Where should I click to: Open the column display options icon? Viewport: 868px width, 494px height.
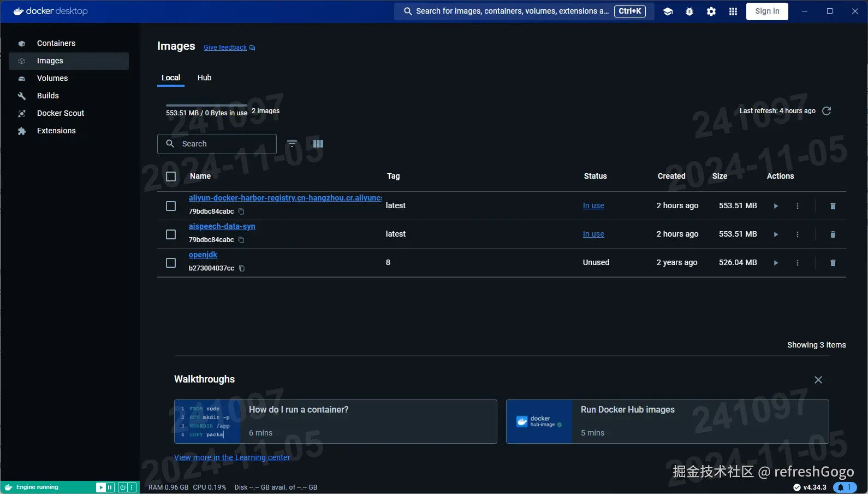318,144
